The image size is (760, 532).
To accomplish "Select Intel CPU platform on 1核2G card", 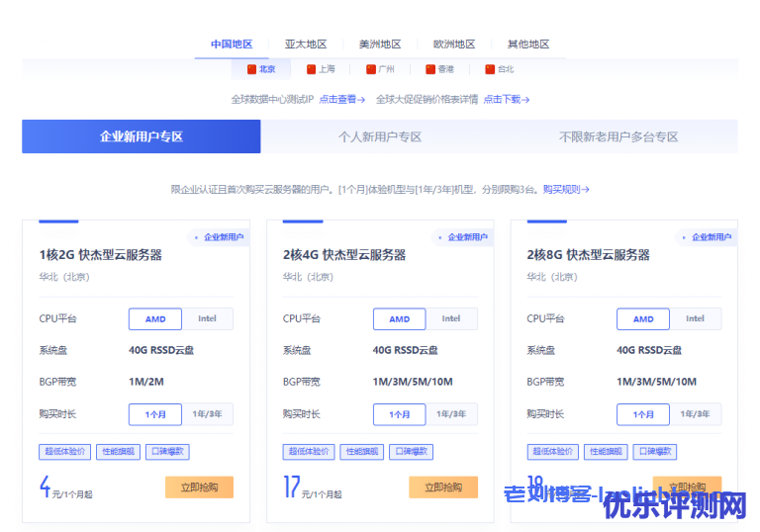I will [x=207, y=318].
